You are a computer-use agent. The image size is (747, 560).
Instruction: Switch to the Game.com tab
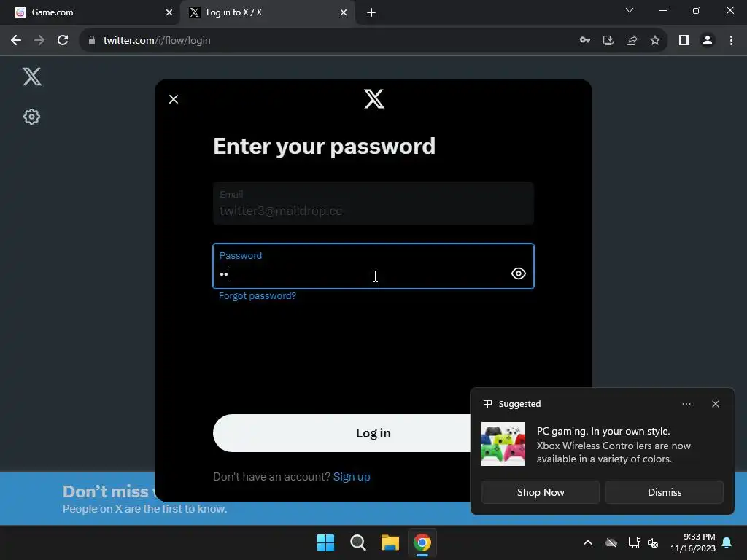90,12
